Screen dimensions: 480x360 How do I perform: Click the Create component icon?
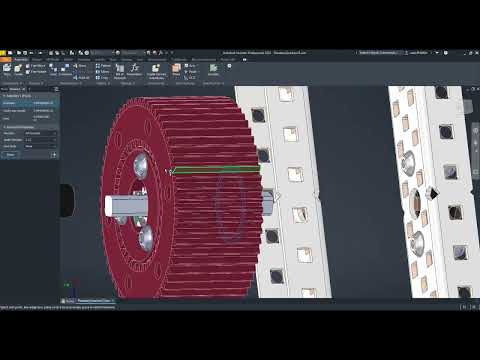click(x=18, y=69)
